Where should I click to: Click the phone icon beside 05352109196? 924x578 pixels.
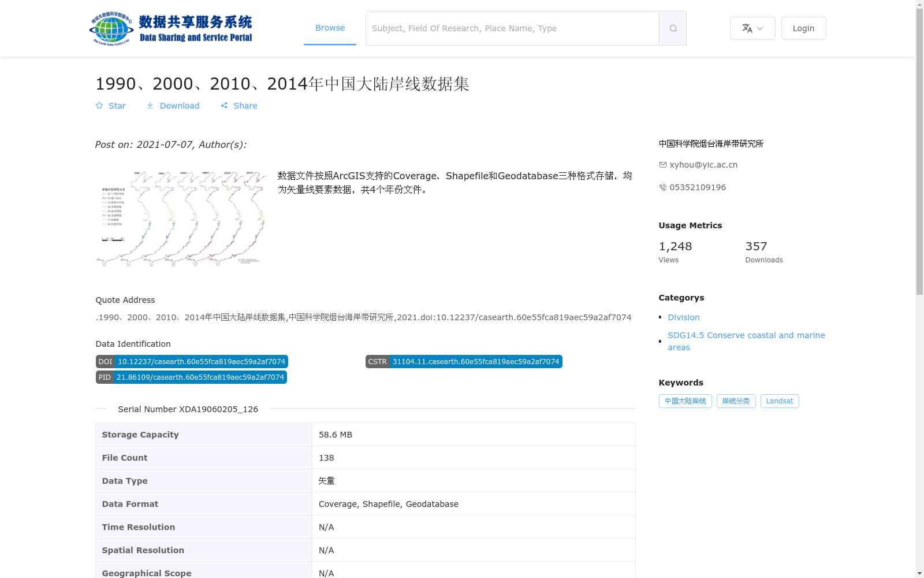(663, 187)
